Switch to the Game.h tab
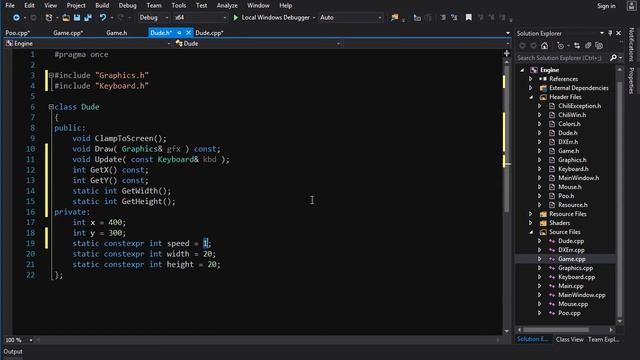 pos(117,33)
